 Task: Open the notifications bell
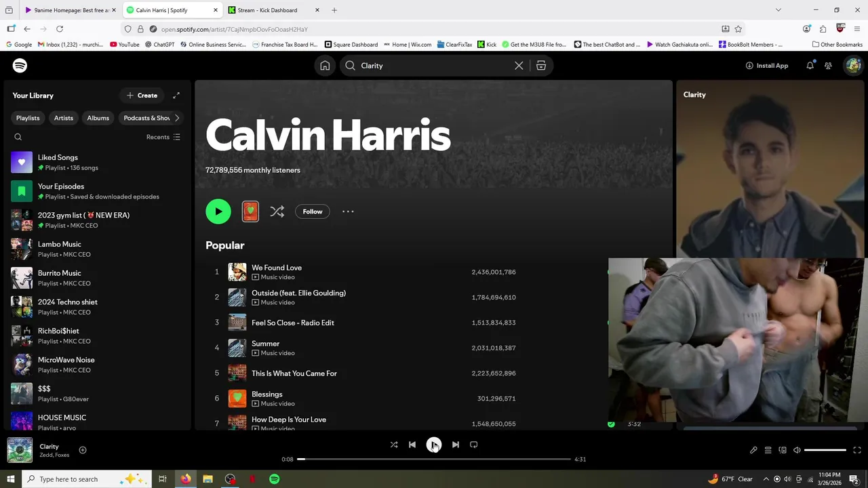pyautogui.click(x=810, y=66)
